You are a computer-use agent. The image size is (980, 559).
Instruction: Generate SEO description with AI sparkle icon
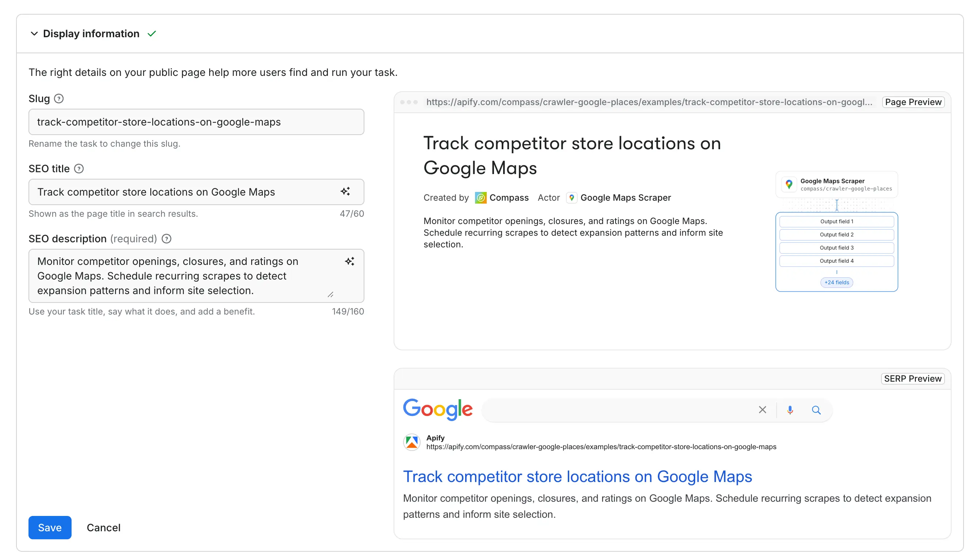coord(349,262)
